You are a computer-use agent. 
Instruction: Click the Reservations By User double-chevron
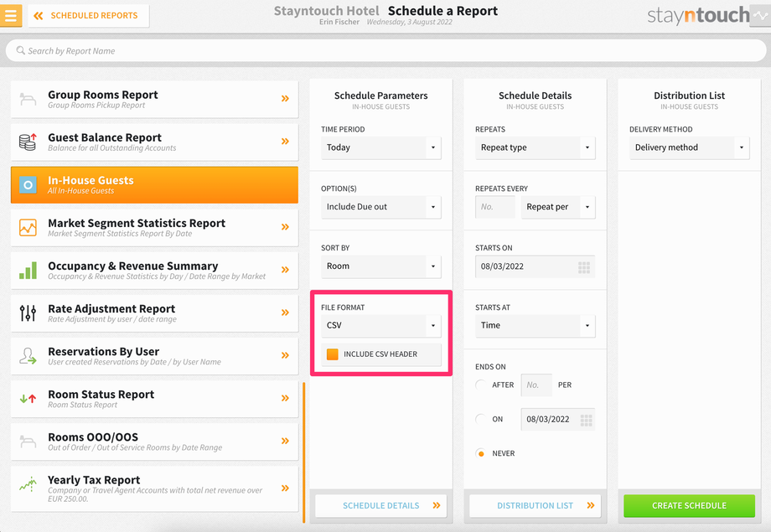pos(285,355)
